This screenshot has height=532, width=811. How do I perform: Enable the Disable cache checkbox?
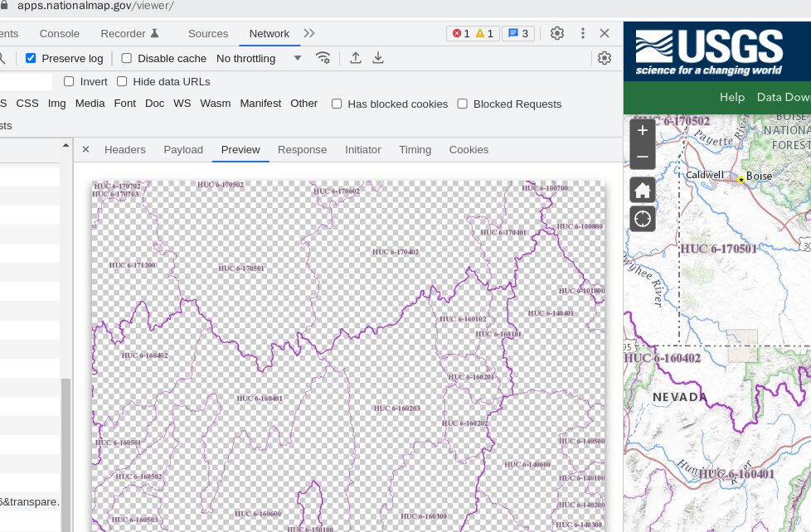tap(127, 58)
